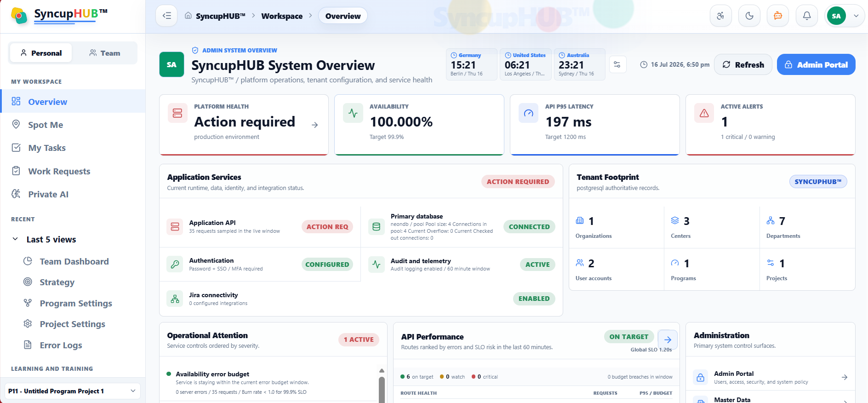Select the Australia clock card
868x403 pixels.
tap(579, 64)
